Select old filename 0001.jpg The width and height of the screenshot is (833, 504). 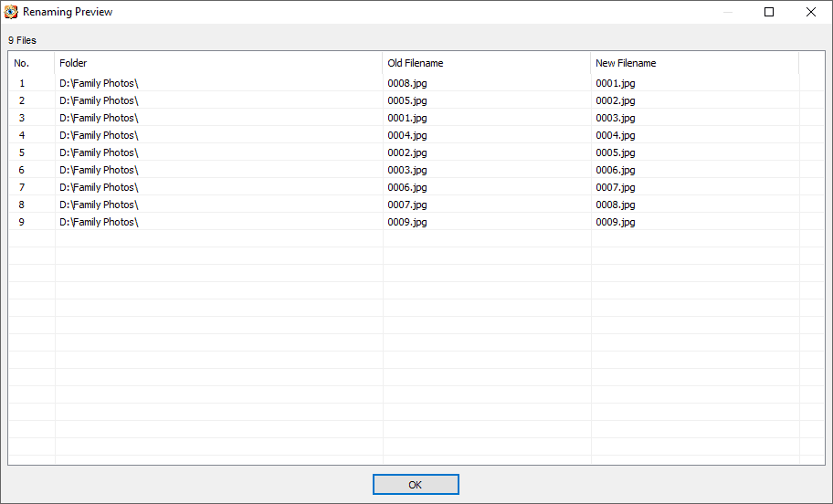pyautogui.click(x=407, y=118)
